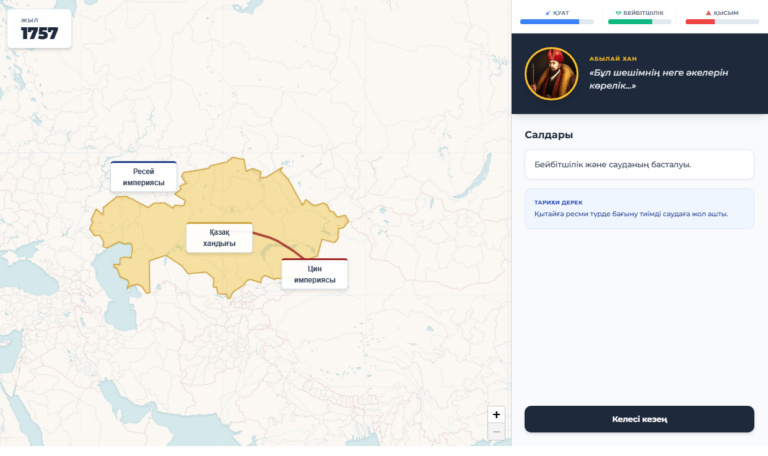Viewport: 768px width, 456px height.
Task: Zoom in the map with plus button
Action: 496,414
